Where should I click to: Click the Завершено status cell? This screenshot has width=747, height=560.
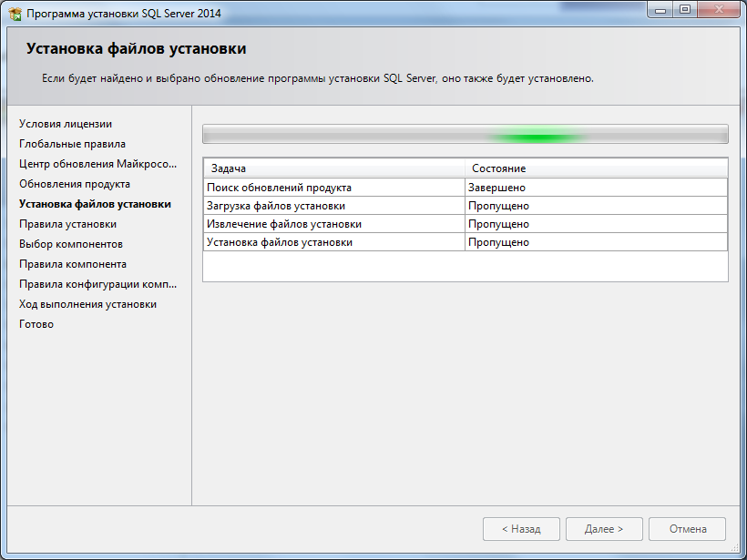click(597, 188)
